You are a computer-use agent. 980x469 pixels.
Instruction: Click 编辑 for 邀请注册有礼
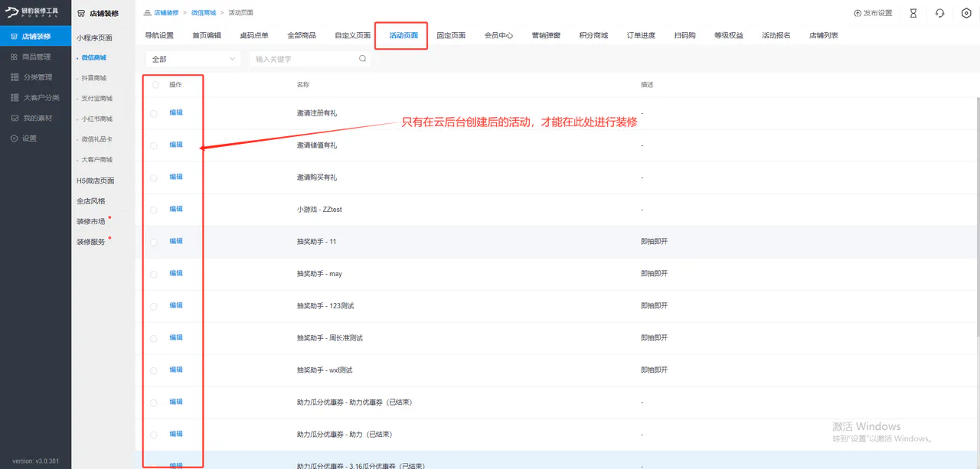(176, 112)
